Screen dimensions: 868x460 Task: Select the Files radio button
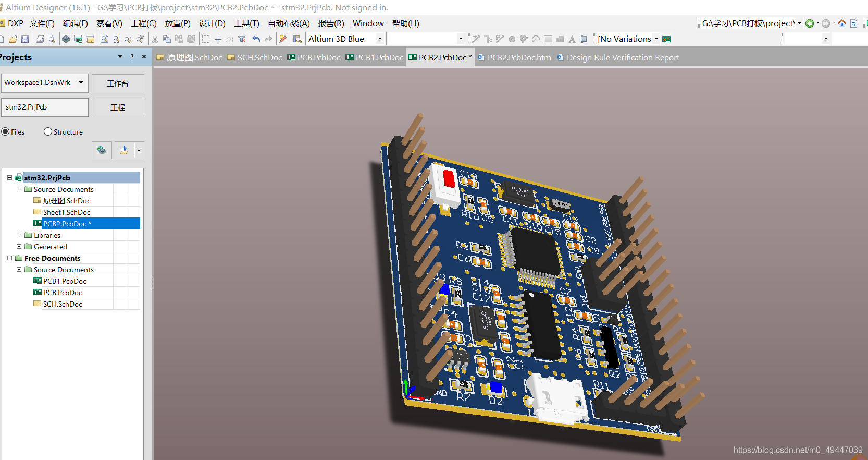[x=5, y=132]
